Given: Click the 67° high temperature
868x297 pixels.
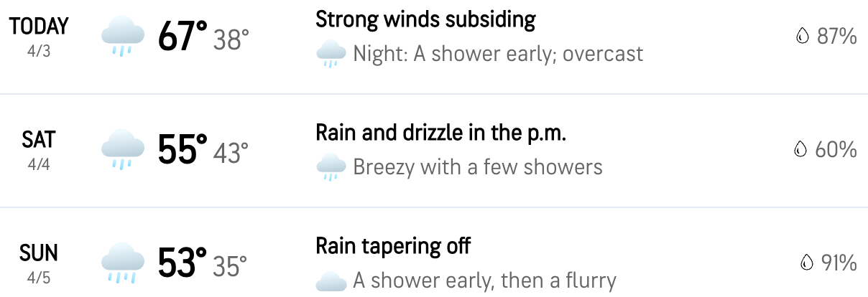Looking at the screenshot, I should point(183,37).
